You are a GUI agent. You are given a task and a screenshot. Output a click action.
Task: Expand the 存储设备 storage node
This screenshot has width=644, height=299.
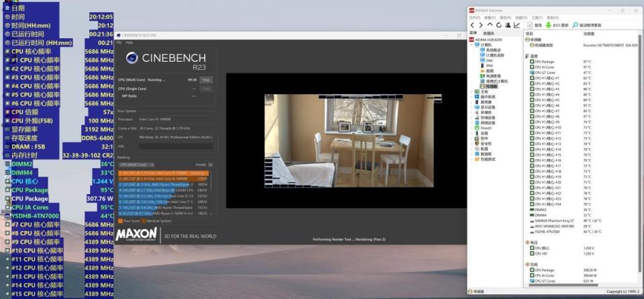coord(472,118)
